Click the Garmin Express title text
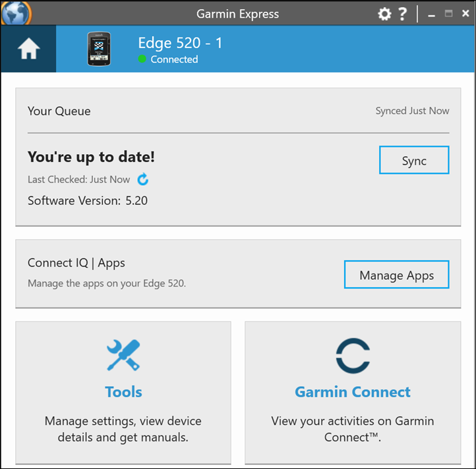This screenshot has height=469, width=476. (x=237, y=14)
